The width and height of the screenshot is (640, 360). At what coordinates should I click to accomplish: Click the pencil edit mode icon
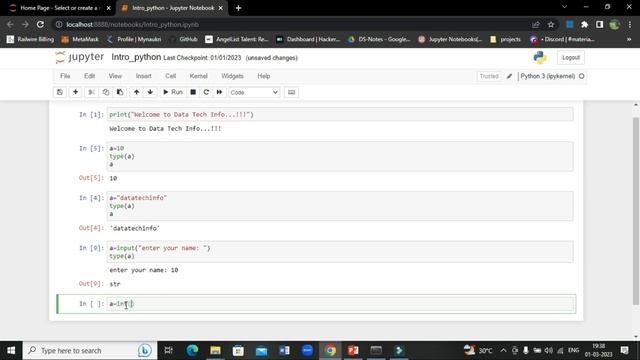click(x=509, y=76)
